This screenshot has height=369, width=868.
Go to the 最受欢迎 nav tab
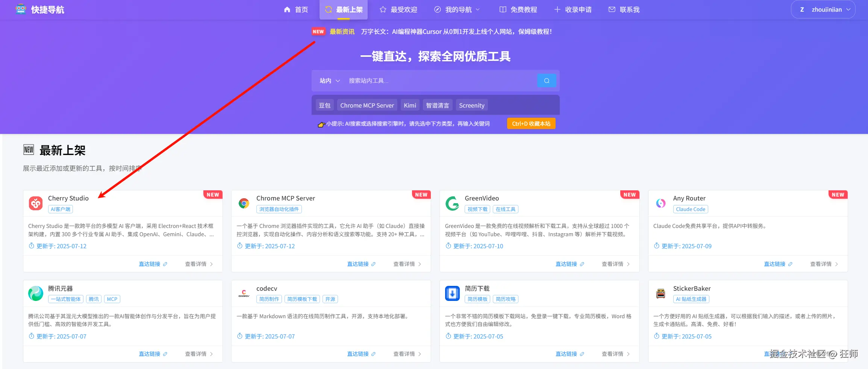[x=398, y=9]
